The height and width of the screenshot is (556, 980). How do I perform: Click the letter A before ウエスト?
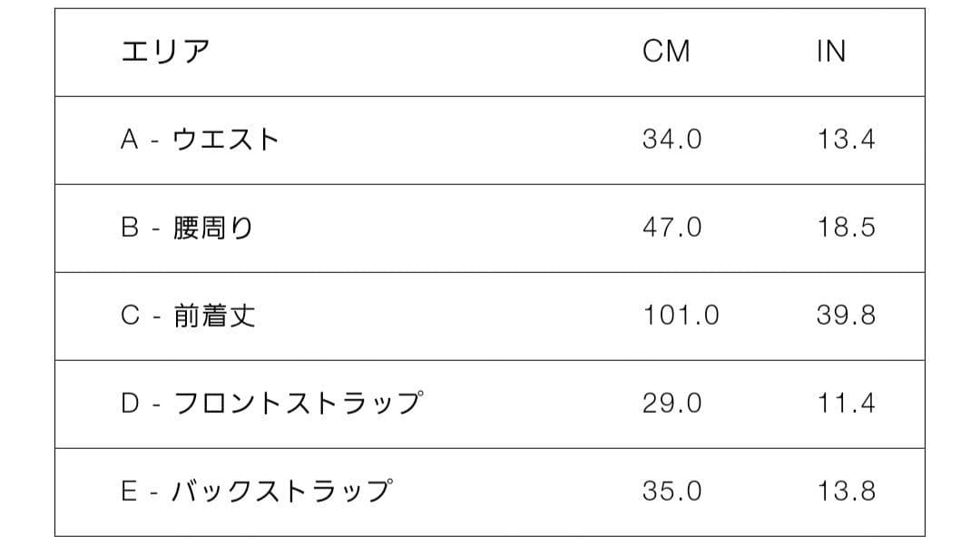point(130,140)
